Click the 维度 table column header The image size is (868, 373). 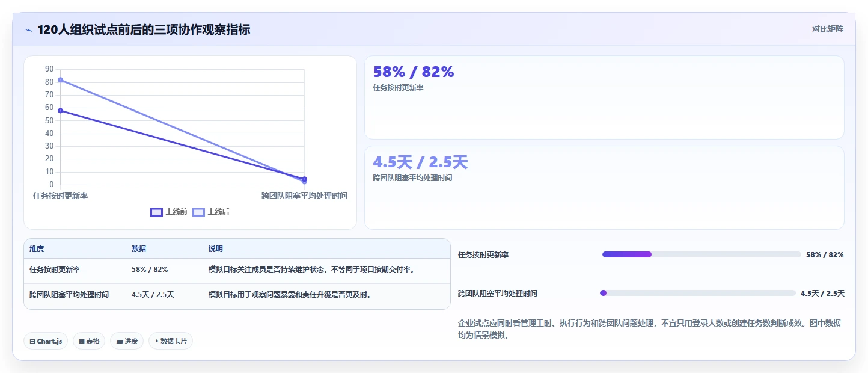click(x=37, y=249)
